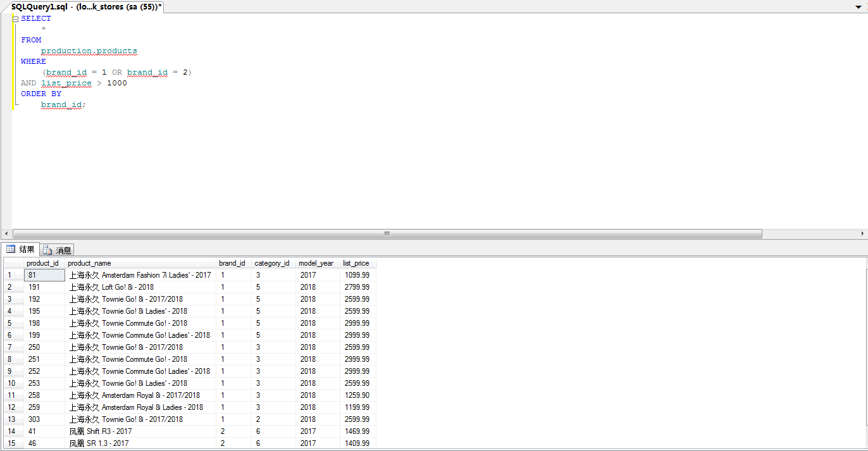The height and width of the screenshot is (451, 868).
Task: Click product_id cell 195
Action: (x=44, y=311)
